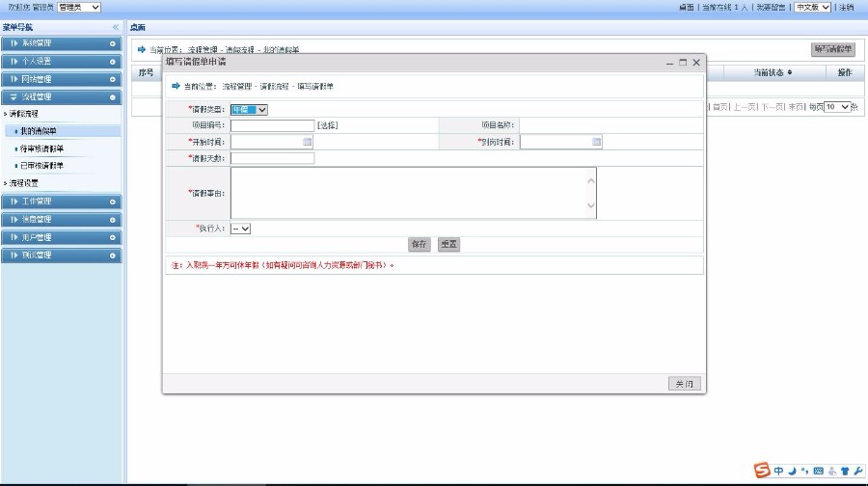Click the 注销 logout link
This screenshot has height=486, width=868.
pos(847,7)
